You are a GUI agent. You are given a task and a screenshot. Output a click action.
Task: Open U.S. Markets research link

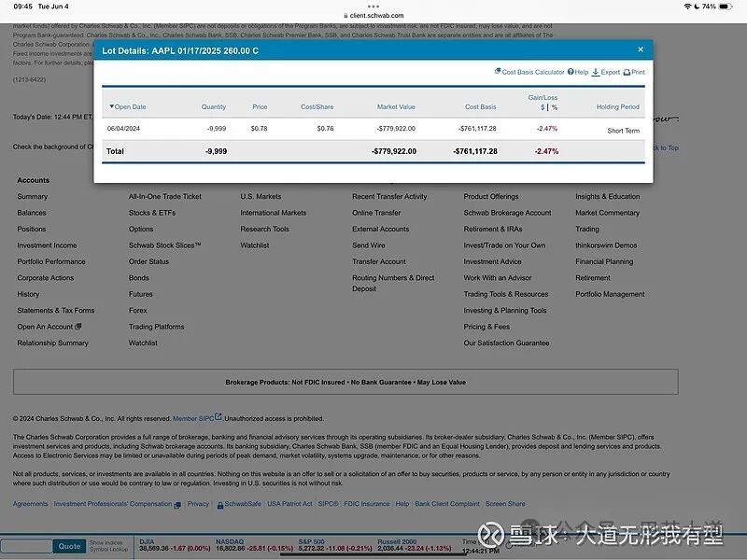(x=261, y=196)
